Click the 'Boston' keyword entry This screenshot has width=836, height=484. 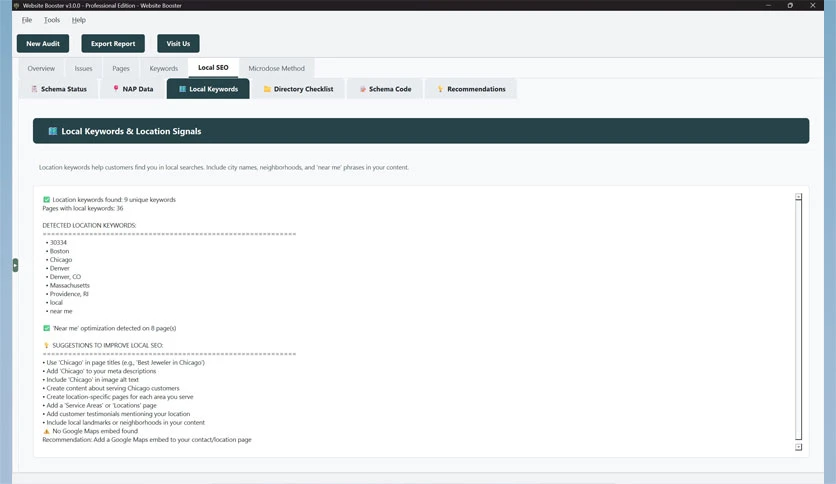57,251
